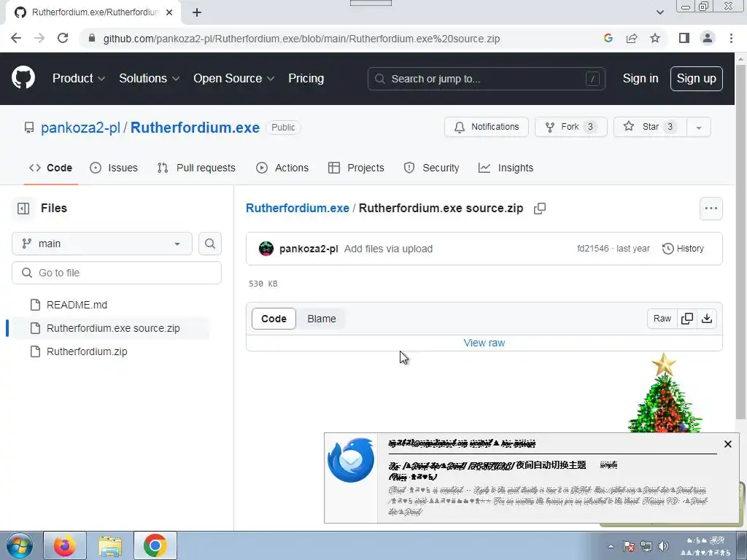The height and width of the screenshot is (560, 747).
Task: Go back with browser back arrow
Action: (x=16, y=39)
